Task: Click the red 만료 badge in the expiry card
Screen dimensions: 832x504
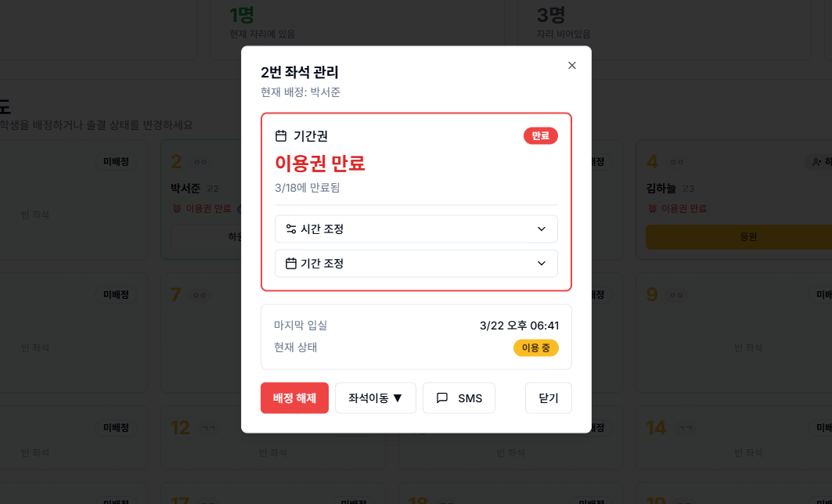Action: pyautogui.click(x=540, y=135)
